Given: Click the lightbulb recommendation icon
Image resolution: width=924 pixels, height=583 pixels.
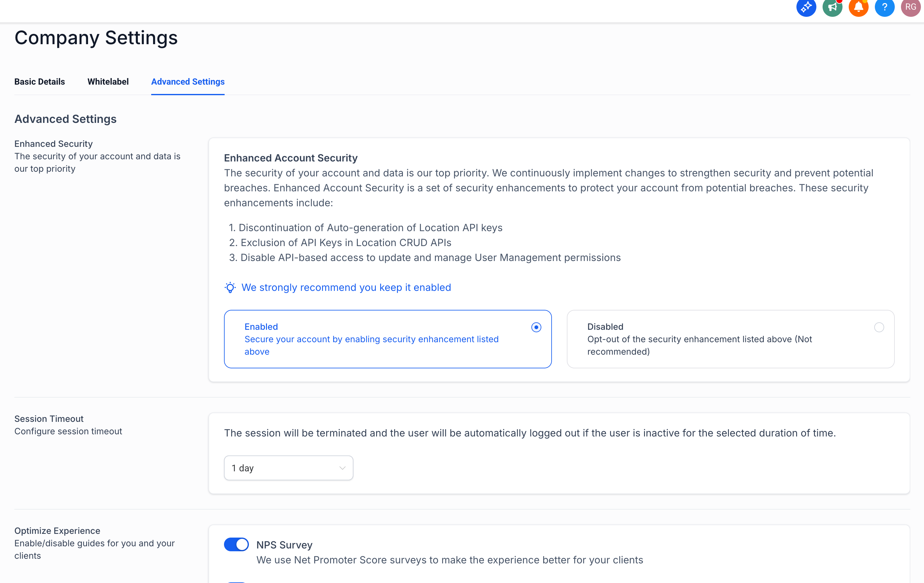Looking at the screenshot, I should point(230,287).
